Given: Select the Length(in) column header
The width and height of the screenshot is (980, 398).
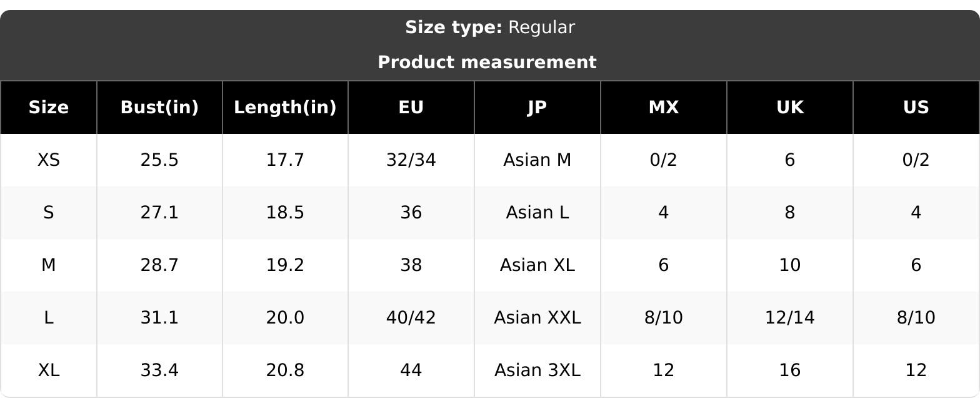Looking at the screenshot, I should [285, 108].
